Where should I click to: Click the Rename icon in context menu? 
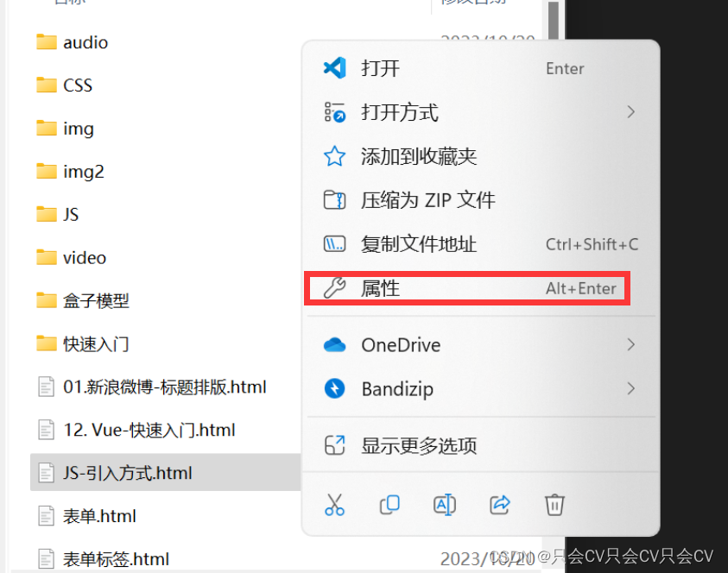point(445,505)
